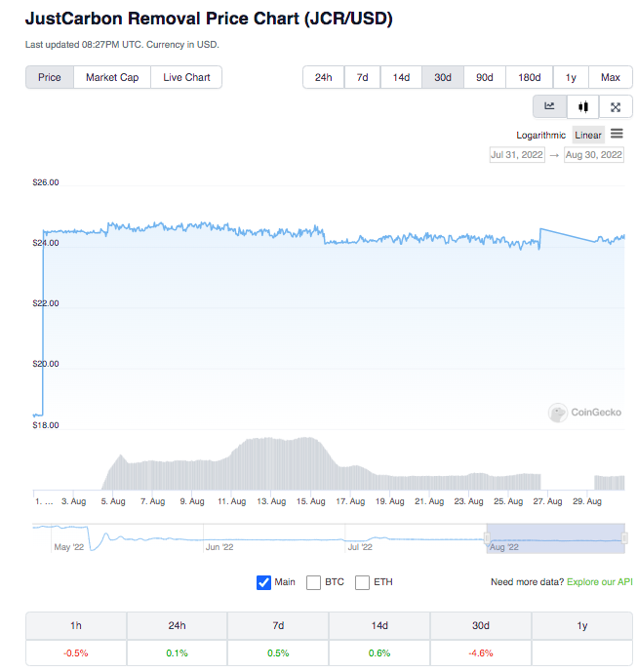
Task: Click the 15. Aug axis date label
Action: (x=311, y=501)
